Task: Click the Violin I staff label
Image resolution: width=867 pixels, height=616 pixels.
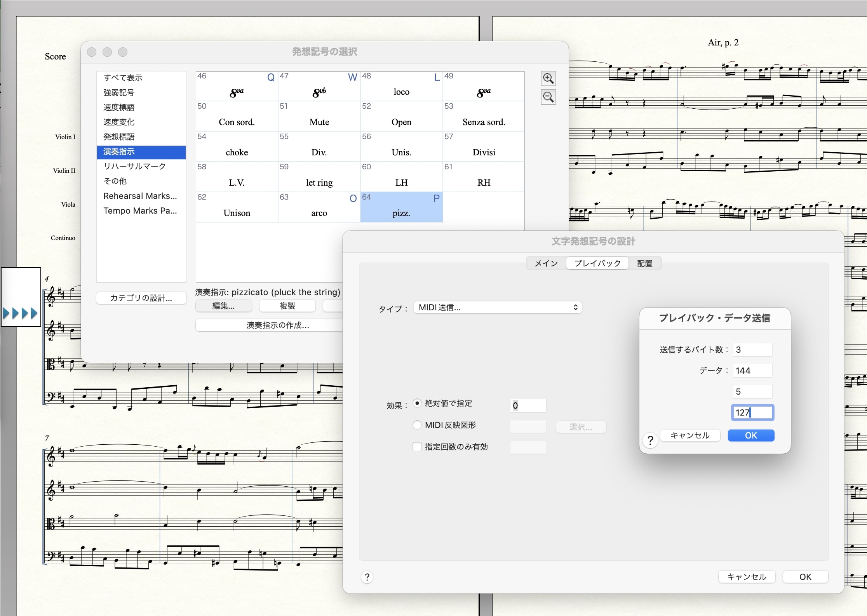Action: point(65,137)
